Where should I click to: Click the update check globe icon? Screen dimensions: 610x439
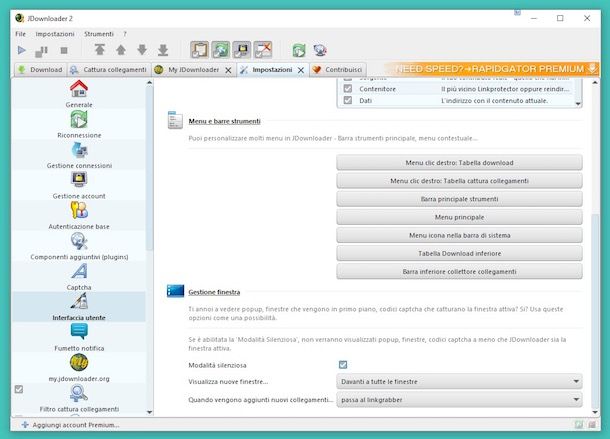click(320, 50)
